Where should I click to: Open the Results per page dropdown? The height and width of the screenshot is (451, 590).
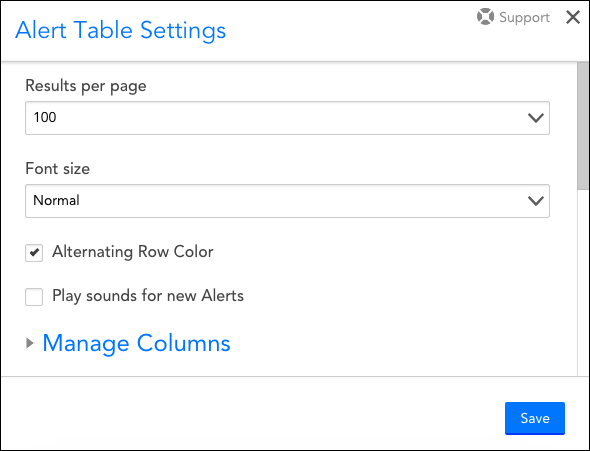click(x=287, y=118)
